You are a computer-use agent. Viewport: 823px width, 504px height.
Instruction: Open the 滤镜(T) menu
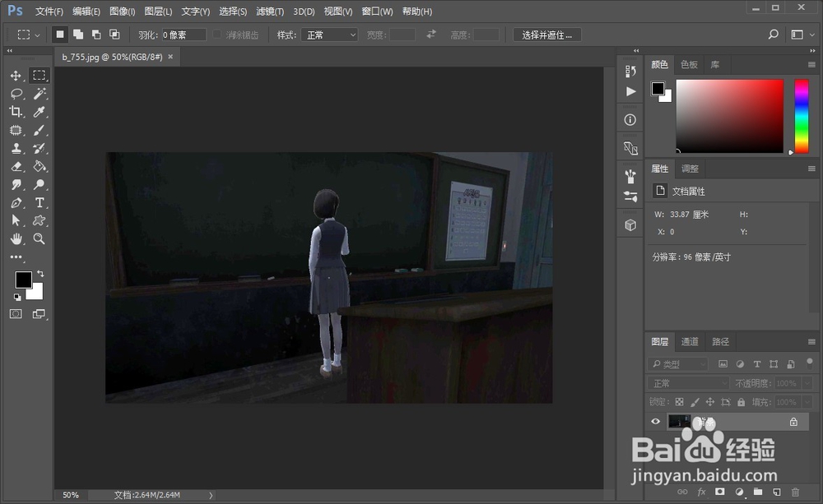[x=270, y=11]
